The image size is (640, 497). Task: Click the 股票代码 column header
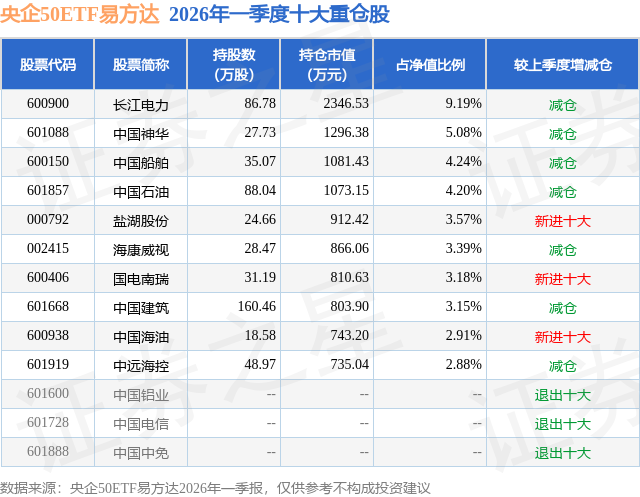point(48,64)
